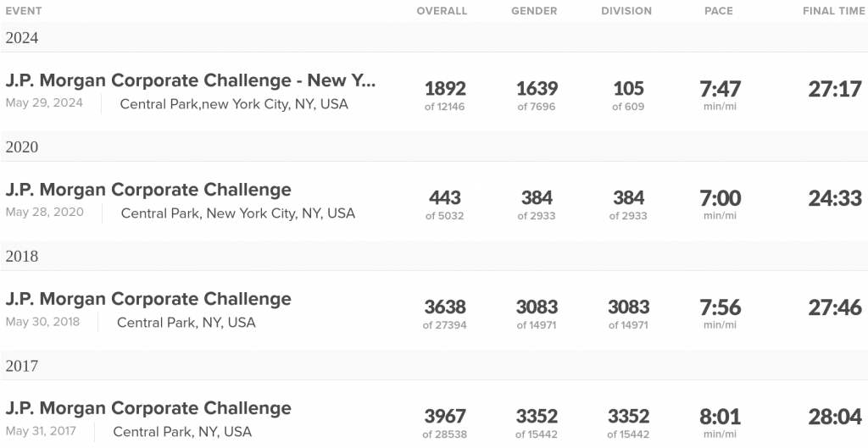Open the 2024 J.P. Morgan Corporate Challenge - New York event
The height and width of the screenshot is (448, 868).
coord(191,81)
